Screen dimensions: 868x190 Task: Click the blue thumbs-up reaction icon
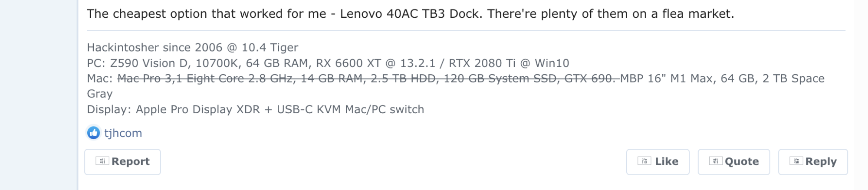pos(93,133)
